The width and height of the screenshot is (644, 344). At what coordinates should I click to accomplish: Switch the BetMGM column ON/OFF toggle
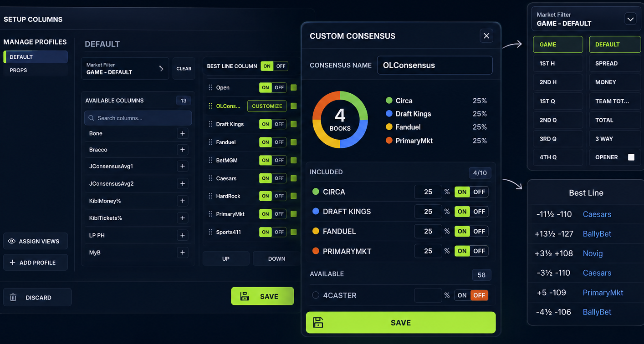[272, 160]
